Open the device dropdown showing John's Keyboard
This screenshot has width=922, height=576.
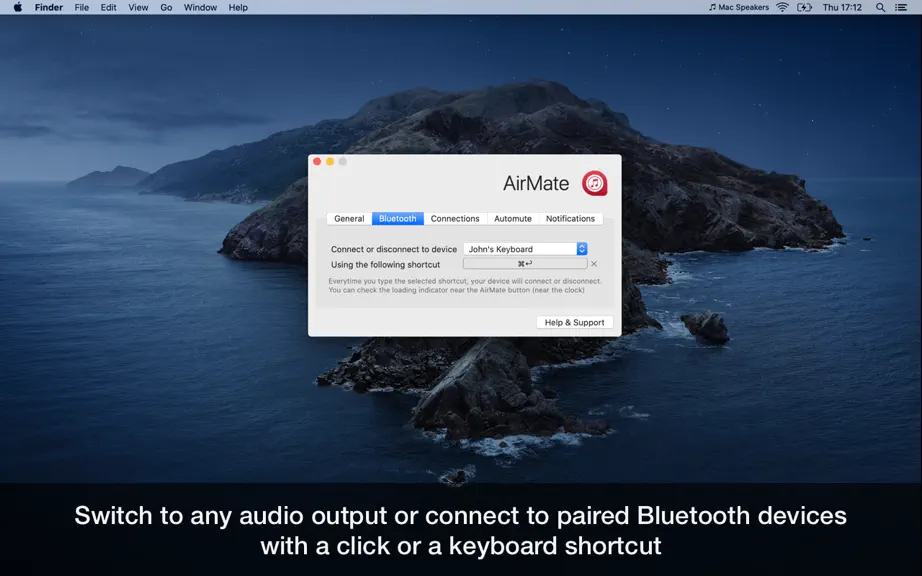click(525, 249)
